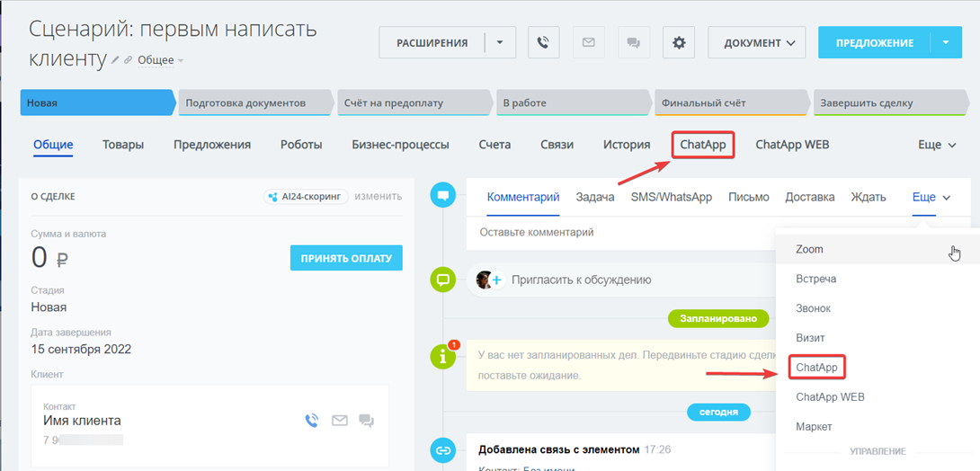This screenshot has height=471, width=980.
Task: Edit deal title with pencil icon
Action: pyautogui.click(x=115, y=60)
